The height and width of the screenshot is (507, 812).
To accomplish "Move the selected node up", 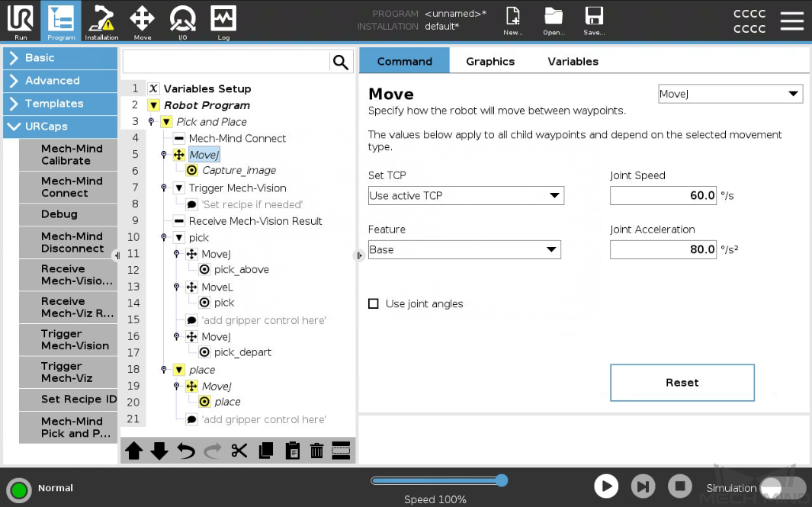I will (134, 451).
